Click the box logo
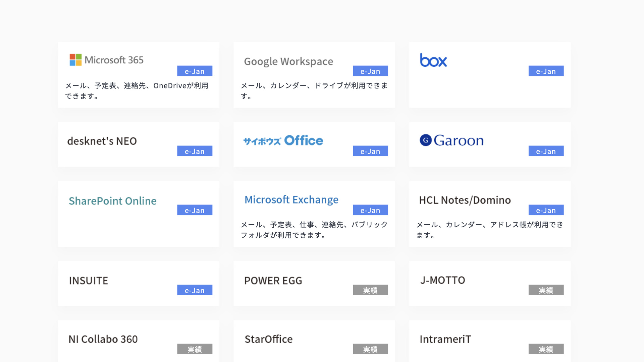Viewport: 644px width, 362px height. click(433, 60)
